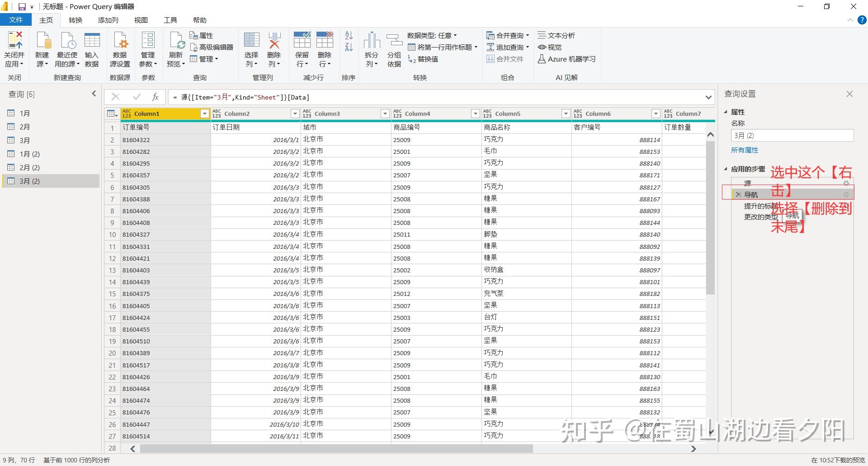Click the ascending sort icon in 排序 group
This screenshot has width=868, height=466.
tap(348, 35)
